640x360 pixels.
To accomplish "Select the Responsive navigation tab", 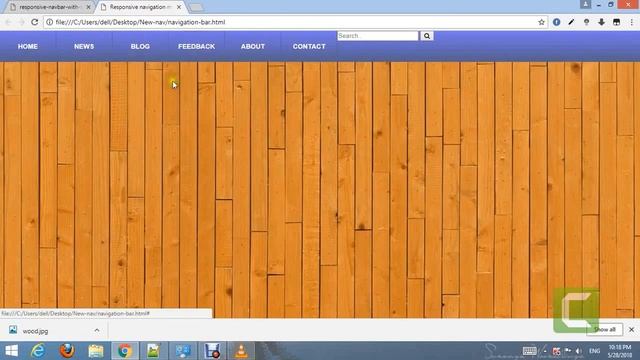I will click(139, 7).
